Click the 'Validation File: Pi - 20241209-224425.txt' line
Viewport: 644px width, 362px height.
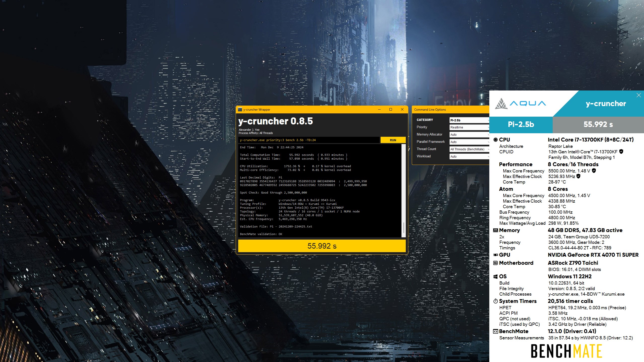click(276, 227)
